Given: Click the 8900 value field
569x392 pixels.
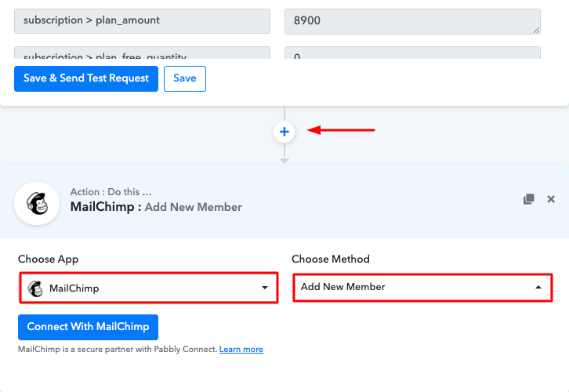Looking at the screenshot, I should coord(412,21).
